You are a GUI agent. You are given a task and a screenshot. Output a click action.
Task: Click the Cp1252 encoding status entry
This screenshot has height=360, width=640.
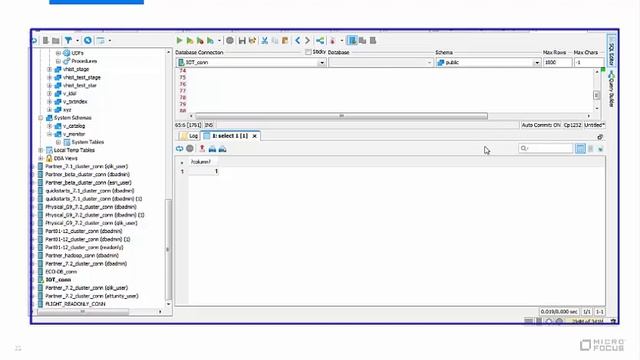572,125
